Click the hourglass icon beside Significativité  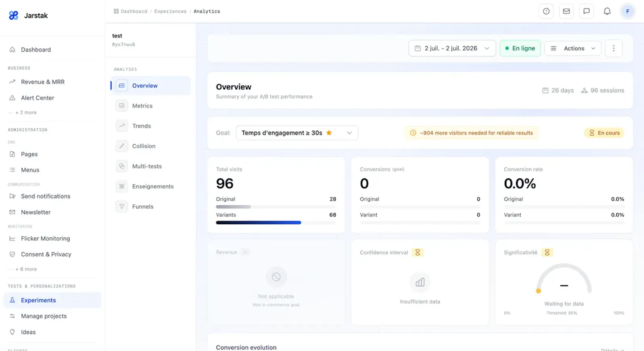(547, 252)
